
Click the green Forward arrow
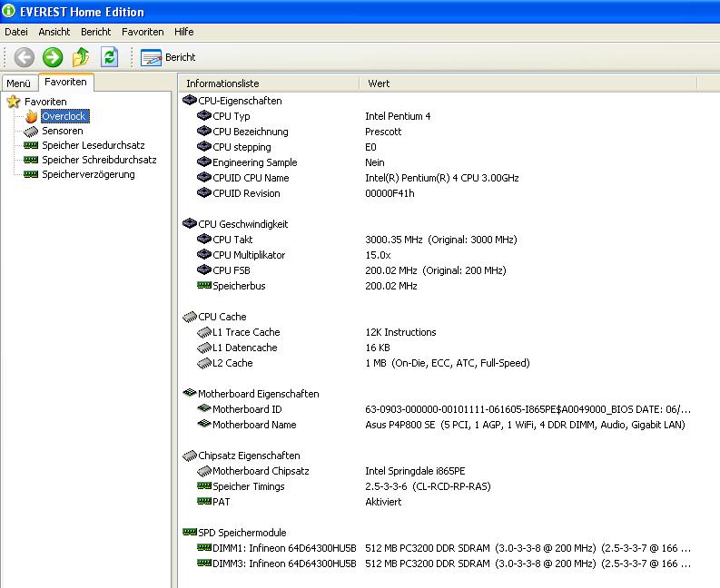[53, 57]
